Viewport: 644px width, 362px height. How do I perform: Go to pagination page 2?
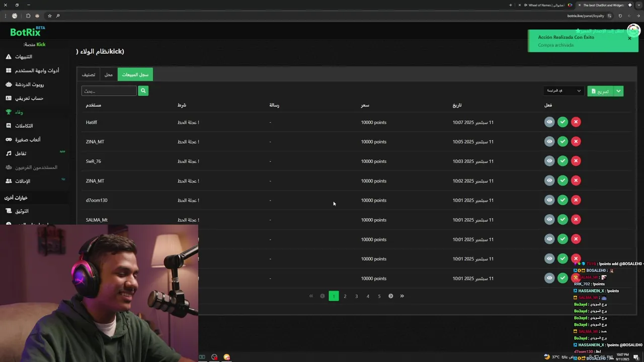click(345, 296)
